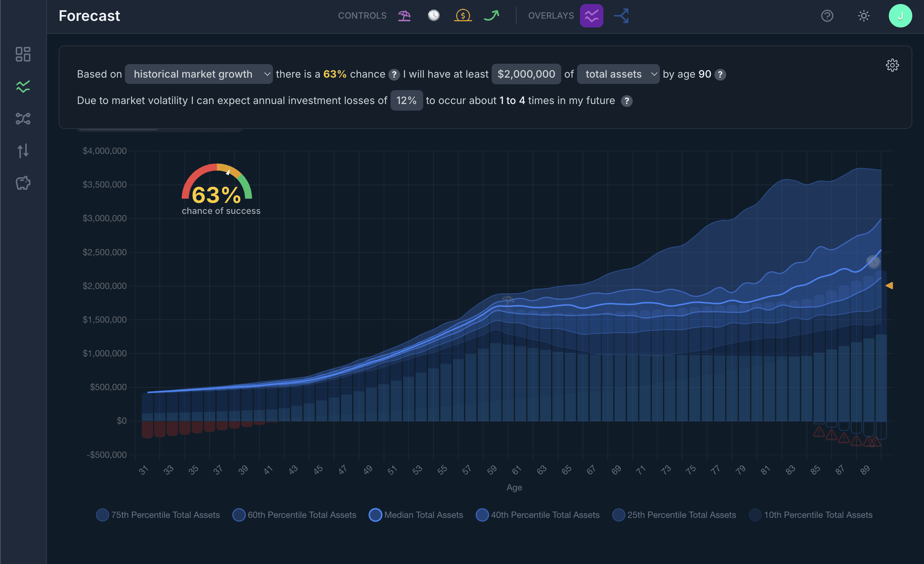Click the umbrella retirement marker on chart
924x564 pixels.
tap(508, 300)
